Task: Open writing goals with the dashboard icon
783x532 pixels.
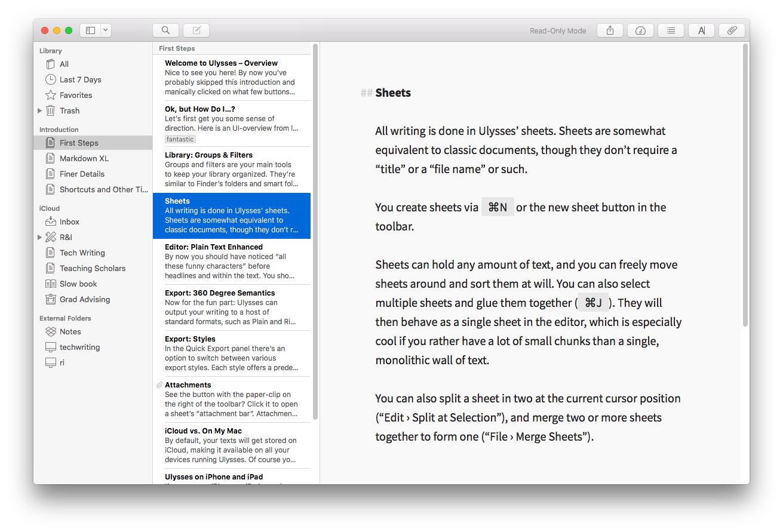Action: 640,30
